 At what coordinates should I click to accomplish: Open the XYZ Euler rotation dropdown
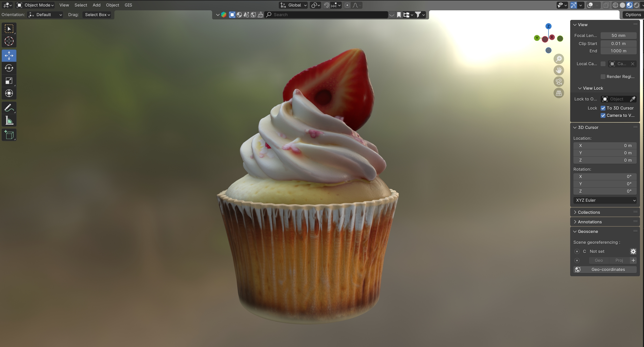(605, 200)
